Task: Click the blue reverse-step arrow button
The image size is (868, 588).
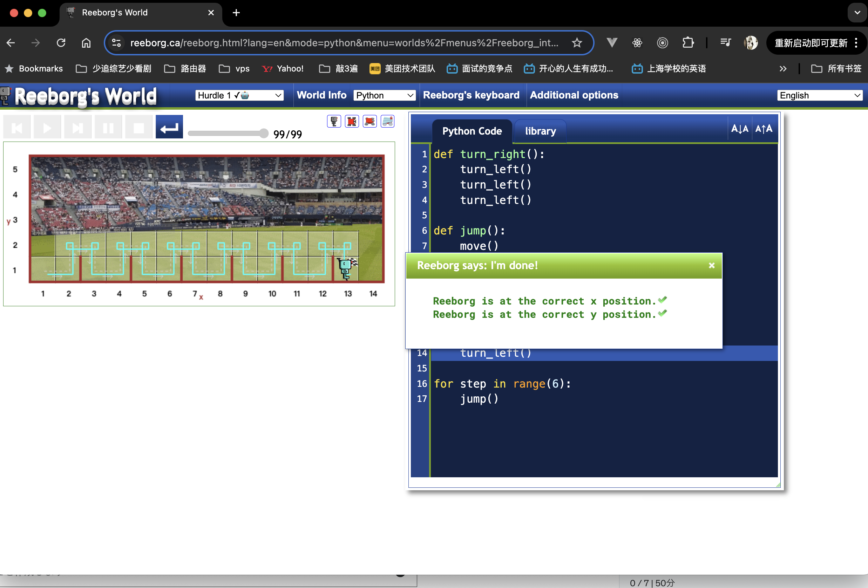Action: 169,127
